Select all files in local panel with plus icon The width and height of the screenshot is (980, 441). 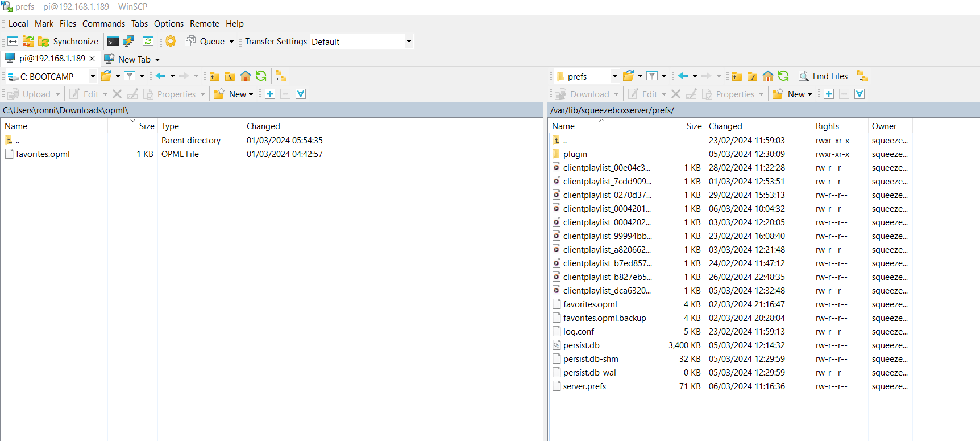[270, 94]
